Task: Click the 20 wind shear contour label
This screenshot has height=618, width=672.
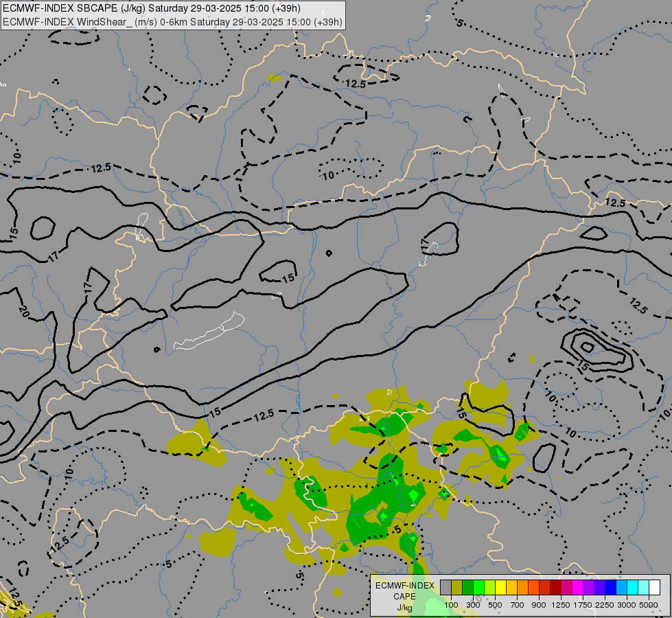Action: click(x=23, y=312)
